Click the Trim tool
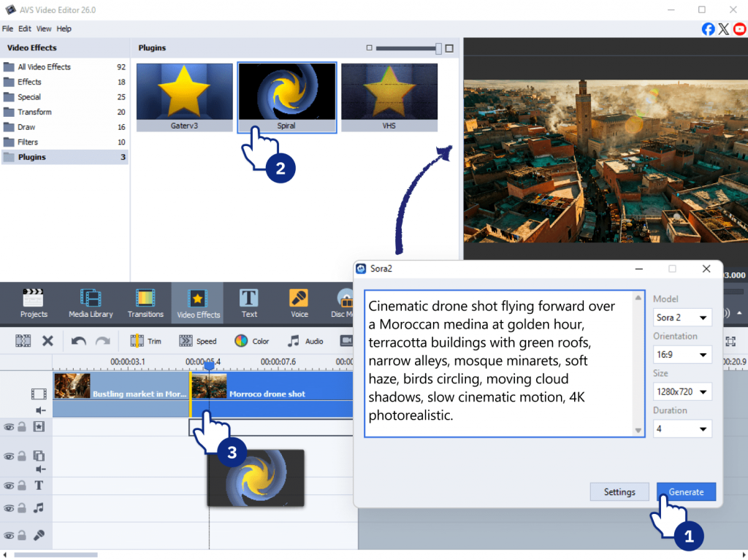Image resolution: width=748 pixels, height=560 pixels. coord(145,341)
